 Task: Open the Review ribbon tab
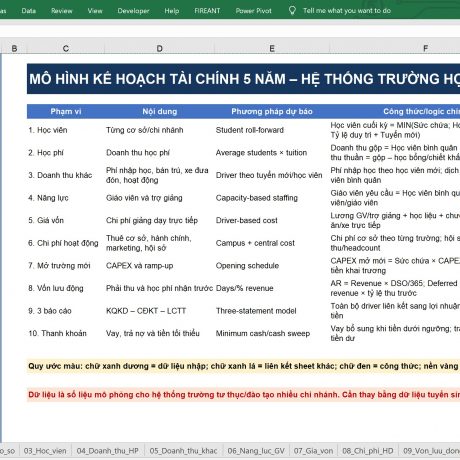point(62,11)
